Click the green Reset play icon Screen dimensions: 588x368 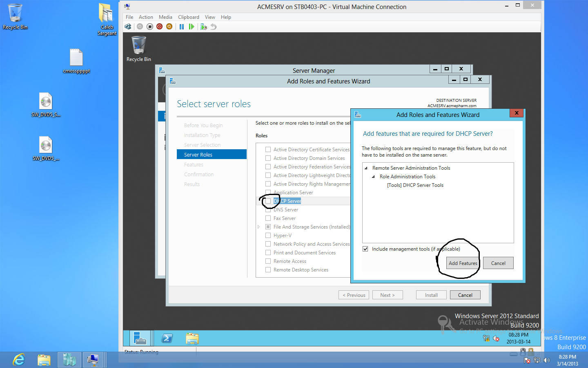[x=192, y=27]
